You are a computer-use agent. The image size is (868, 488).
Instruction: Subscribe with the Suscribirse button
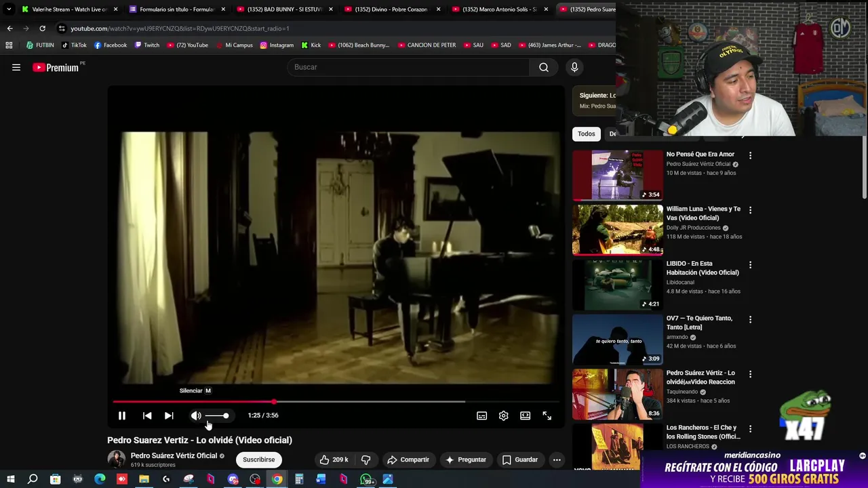click(x=259, y=460)
